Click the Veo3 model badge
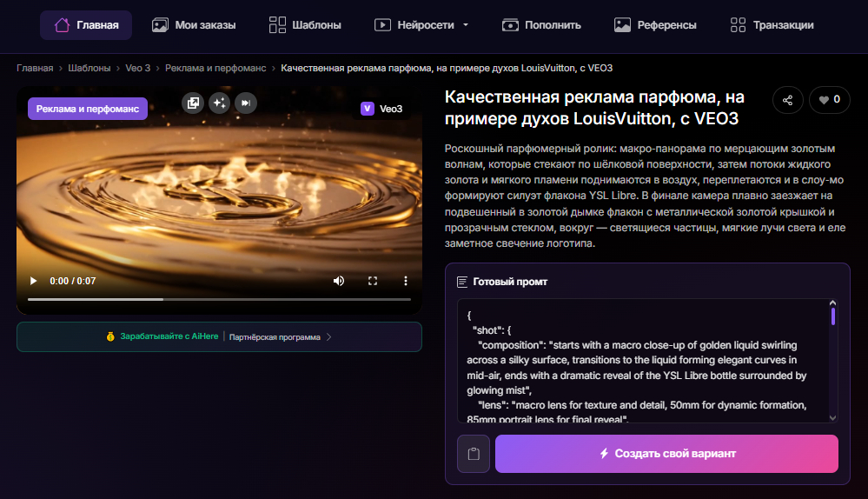 pos(381,109)
